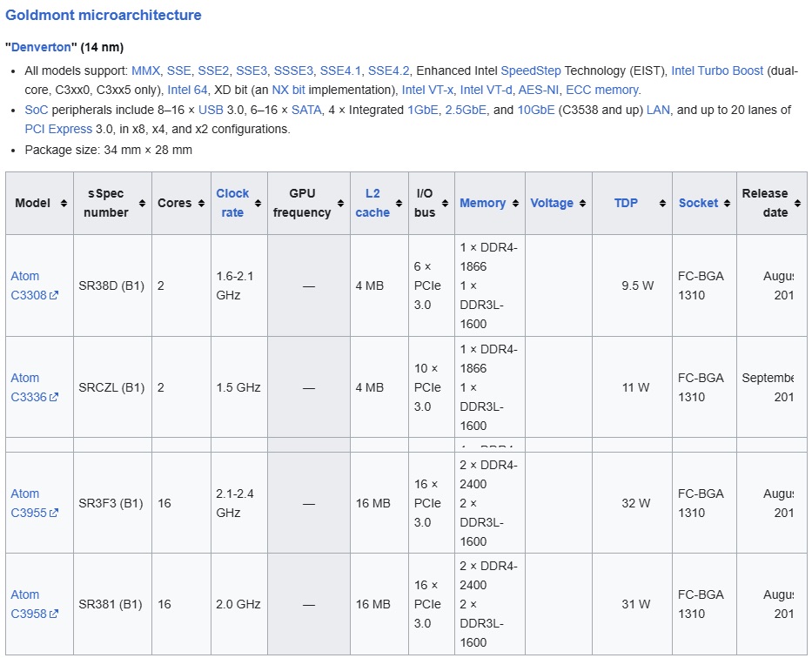The height and width of the screenshot is (658, 812).
Task: Open the Intel Turbo Boost link
Action: (717, 70)
